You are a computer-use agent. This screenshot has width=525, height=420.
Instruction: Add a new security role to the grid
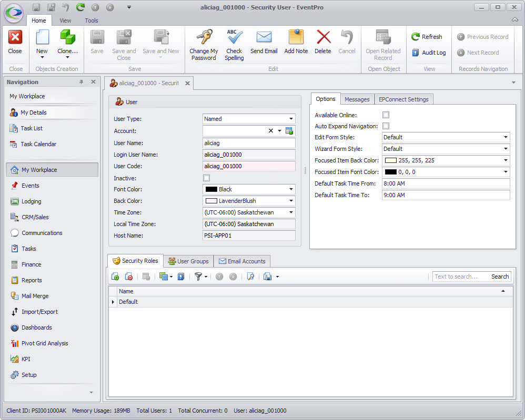point(115,276)
